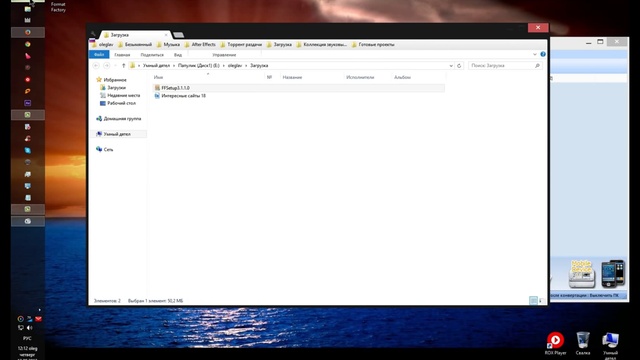This screenshot has width=640, height=360.
Task: Click the search magnifier icon
Action: (537, 66)
